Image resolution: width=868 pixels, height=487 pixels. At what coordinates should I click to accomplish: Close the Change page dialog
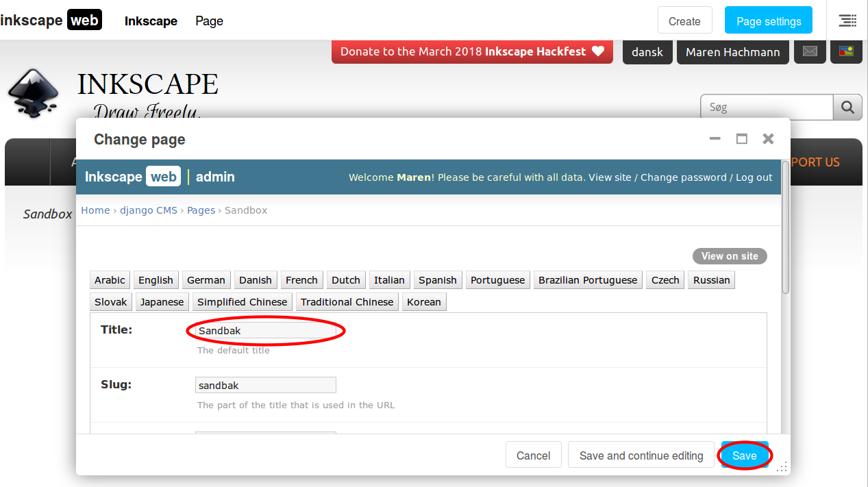tap(768, 139)
